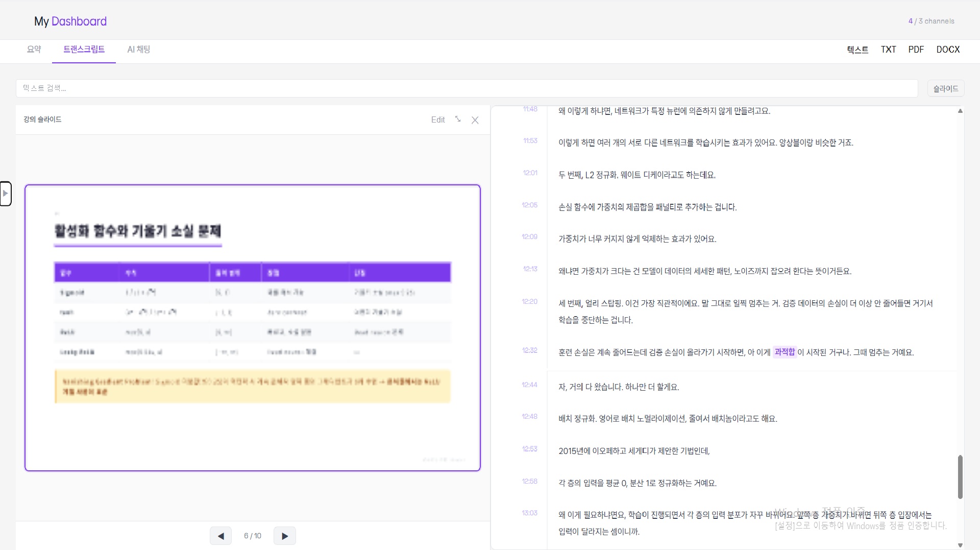Image resolution: width=980 pixels, height=550 pixels.
Task: Close the lecture slide panel
Action: coord(475,120)
